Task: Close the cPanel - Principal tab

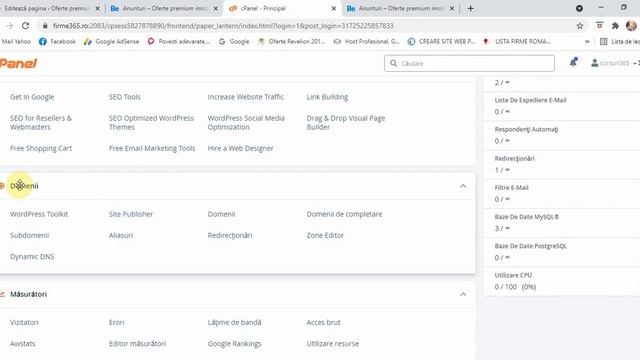Action: (333, 8)
